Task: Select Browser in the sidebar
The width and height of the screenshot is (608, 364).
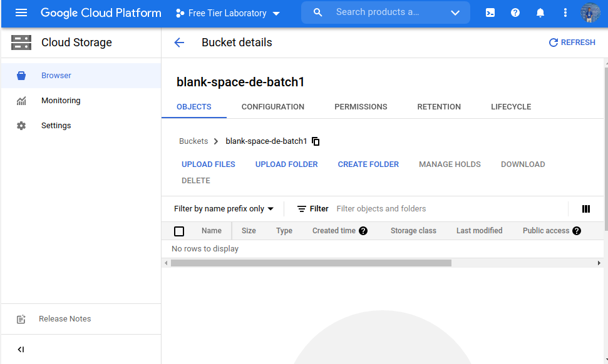Action: tap(81, 76)
